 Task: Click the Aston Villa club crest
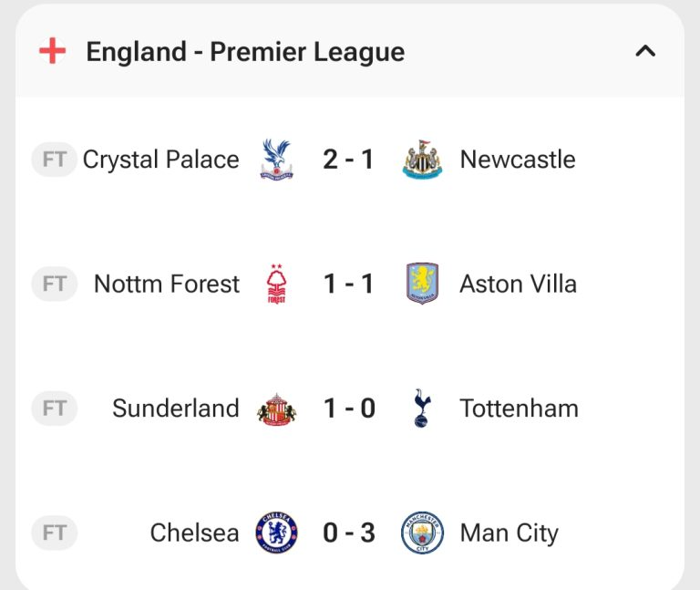(x=422, y=284)
